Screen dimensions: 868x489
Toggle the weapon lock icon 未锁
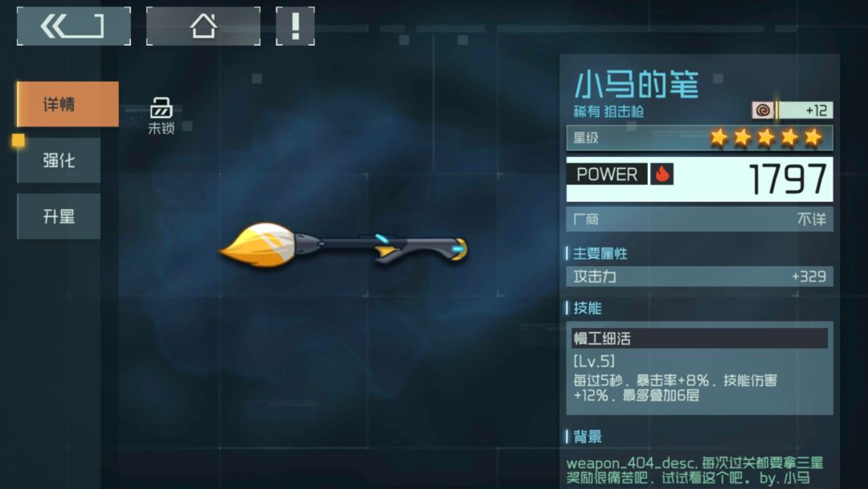(161, 115)
